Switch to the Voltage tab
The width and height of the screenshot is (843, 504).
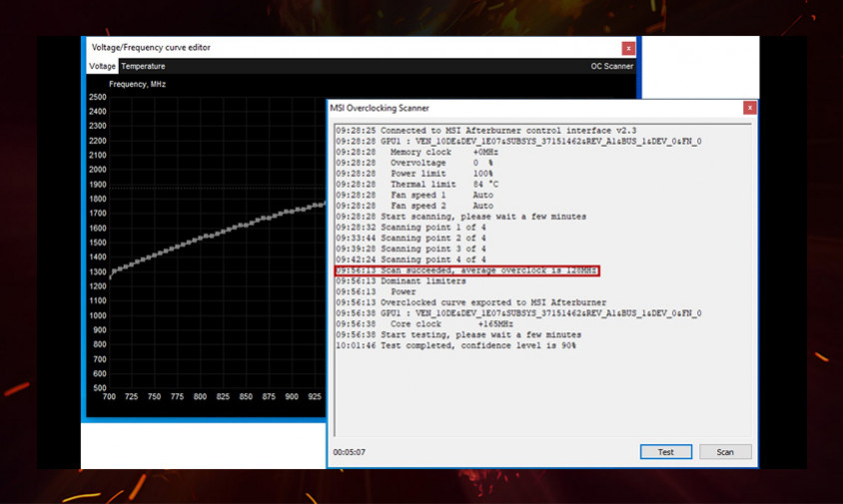click(x=102, y=67)
